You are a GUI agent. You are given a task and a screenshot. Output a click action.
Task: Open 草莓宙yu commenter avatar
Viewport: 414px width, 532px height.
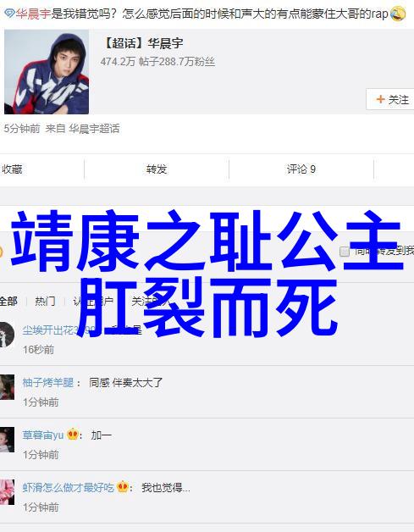pos(7,440)
